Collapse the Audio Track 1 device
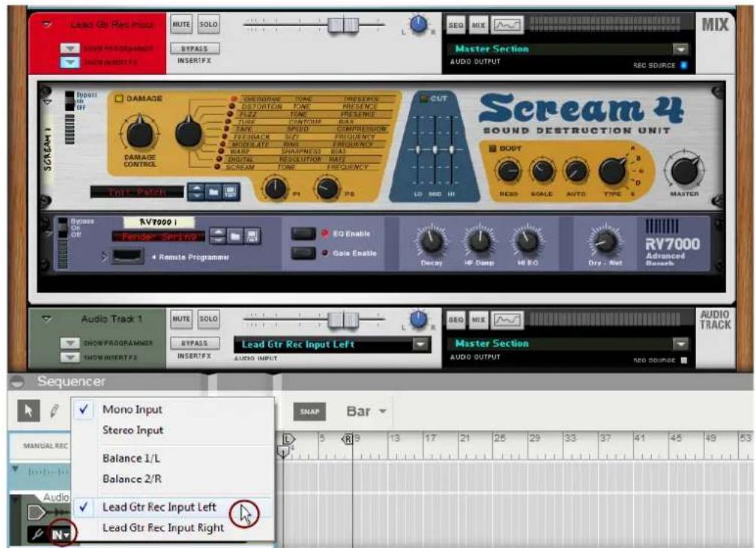This screenshot has height=548, width=756. point(46,318)
